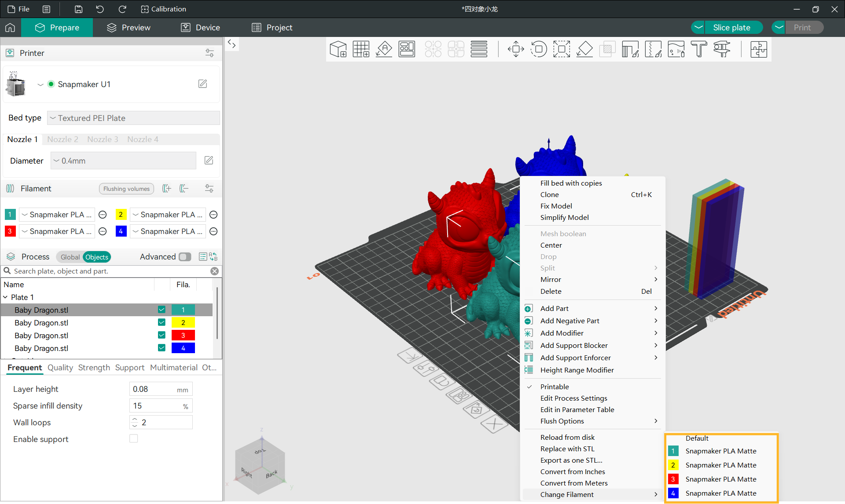Click the Add object cube icon

point(338,49)
